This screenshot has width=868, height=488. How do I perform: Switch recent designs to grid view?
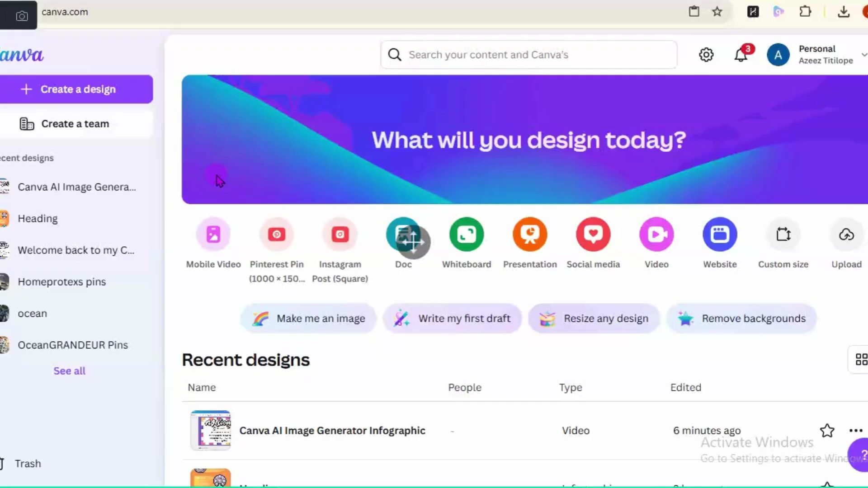(x=861, y=360)
